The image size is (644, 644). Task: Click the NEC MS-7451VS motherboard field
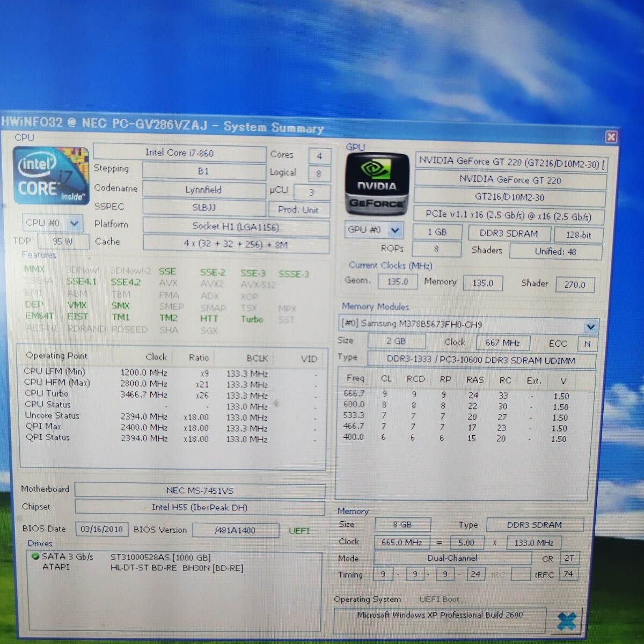[x=200, y=491]
